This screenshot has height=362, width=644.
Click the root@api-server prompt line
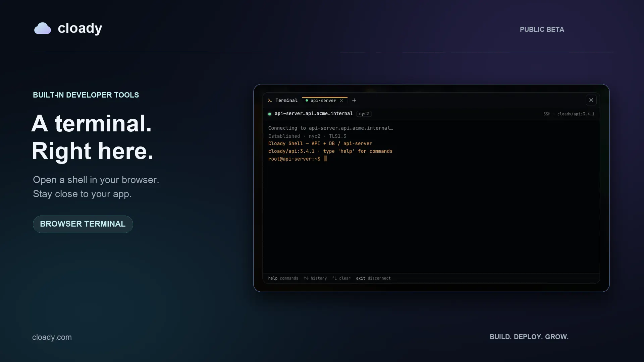click(298, 159)
